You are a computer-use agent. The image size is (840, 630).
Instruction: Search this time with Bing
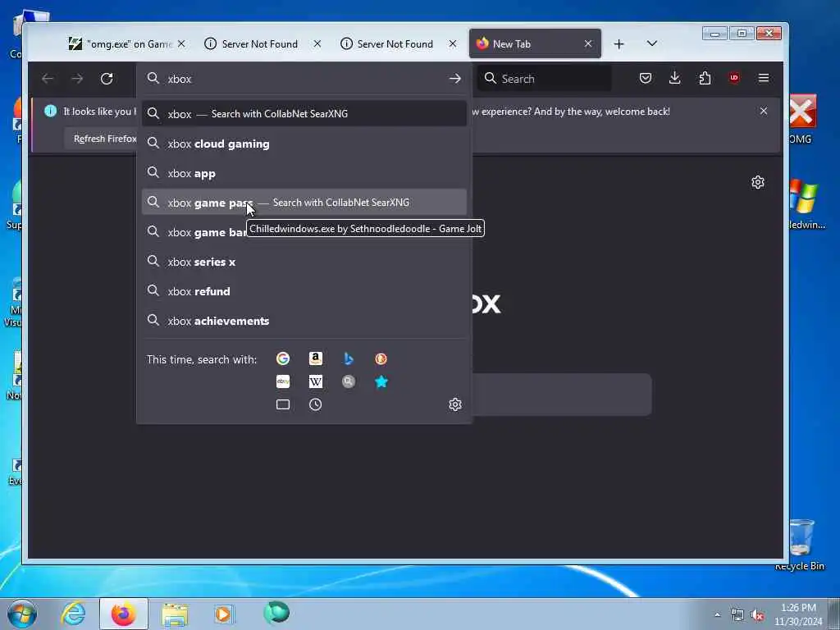point(348,358)
